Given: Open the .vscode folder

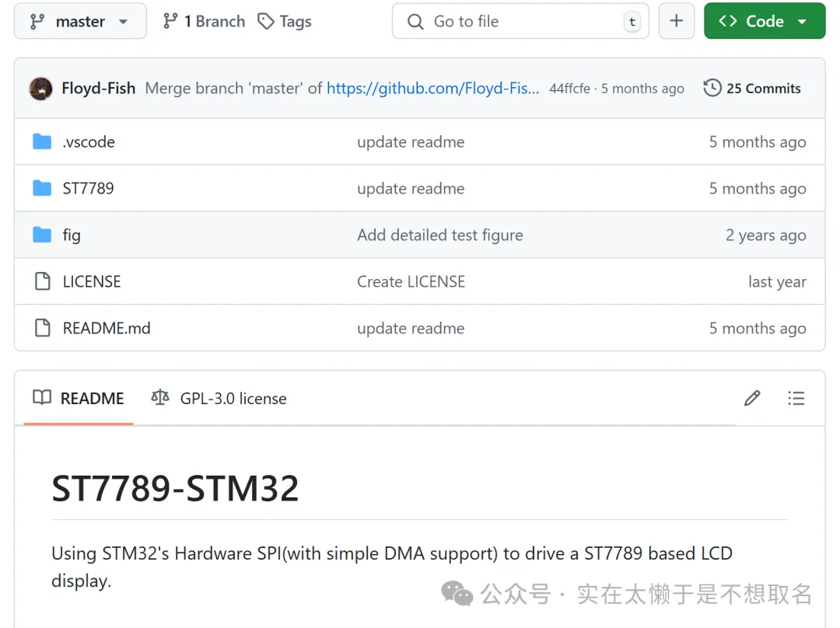Looking at the screenshot, I should click(89, 142).
